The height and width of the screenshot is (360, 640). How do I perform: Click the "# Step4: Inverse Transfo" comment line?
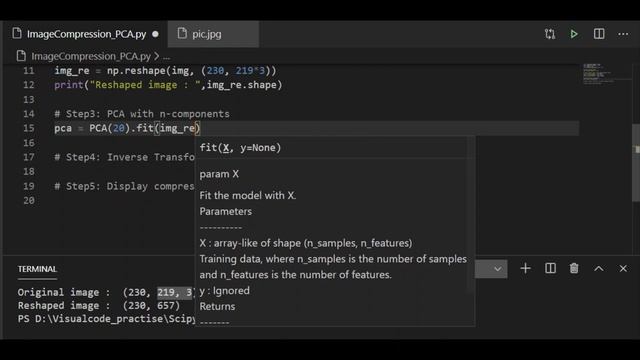(x=124, y=157)
